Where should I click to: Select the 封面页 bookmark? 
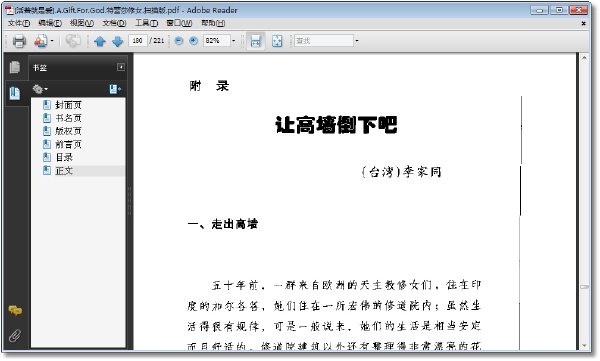point(68,105)
